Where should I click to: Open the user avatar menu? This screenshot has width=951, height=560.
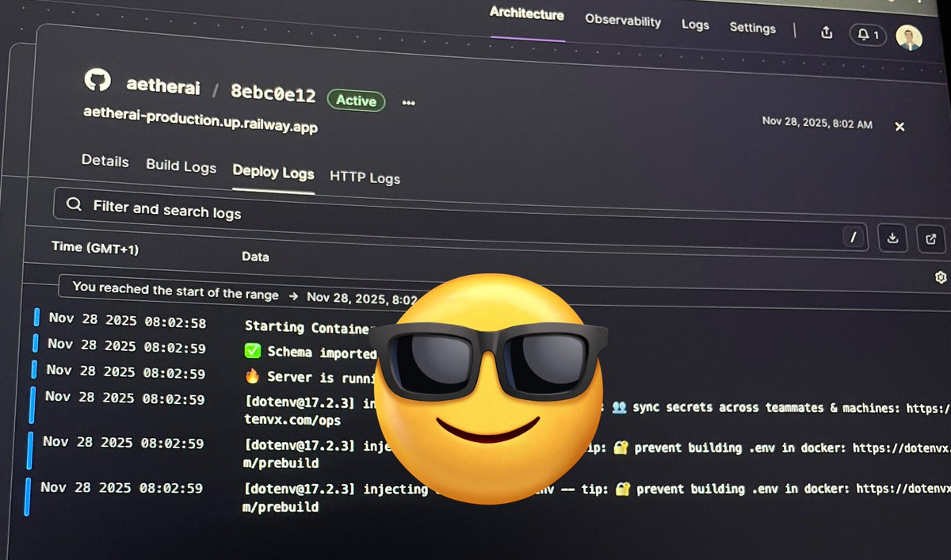coord(909,37)
